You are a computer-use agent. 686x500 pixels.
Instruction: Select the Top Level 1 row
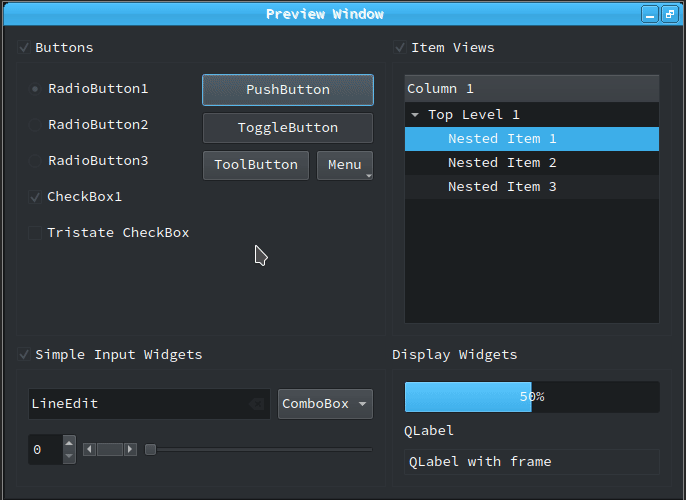532,115
